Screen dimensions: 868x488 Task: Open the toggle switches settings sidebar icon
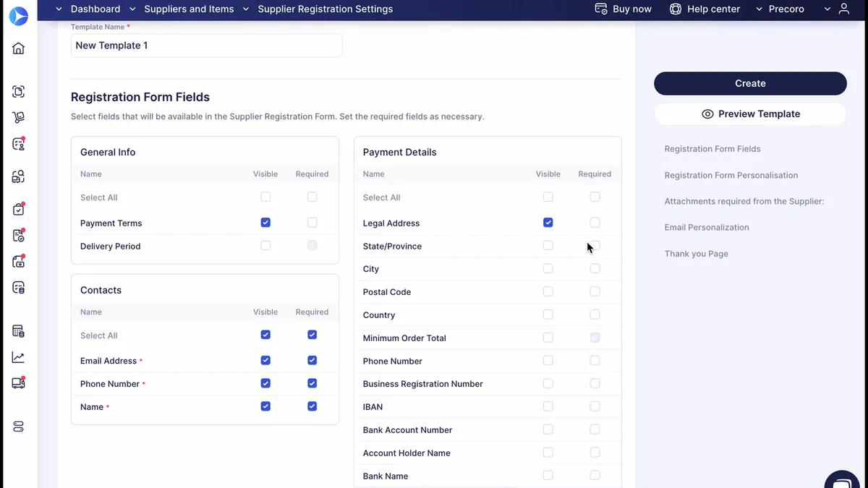19,427
